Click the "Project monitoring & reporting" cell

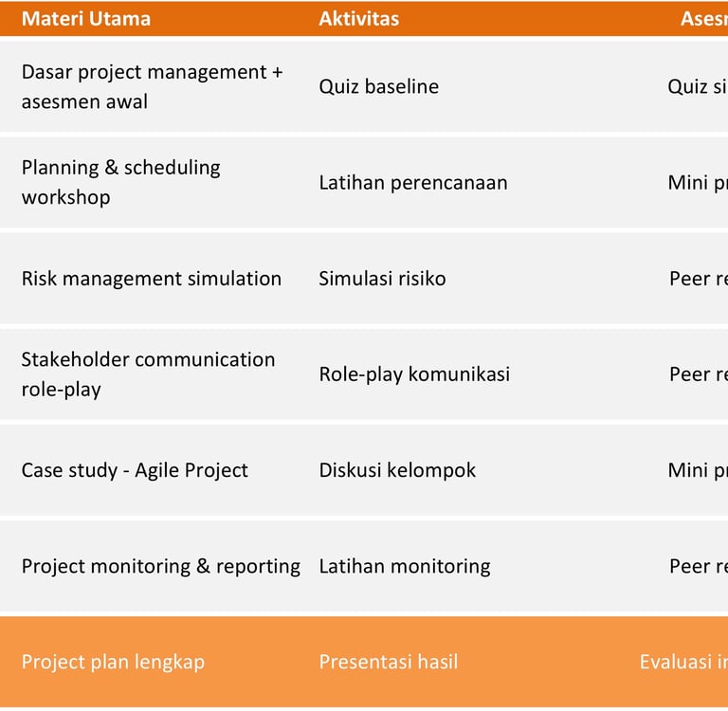(161, 567)
